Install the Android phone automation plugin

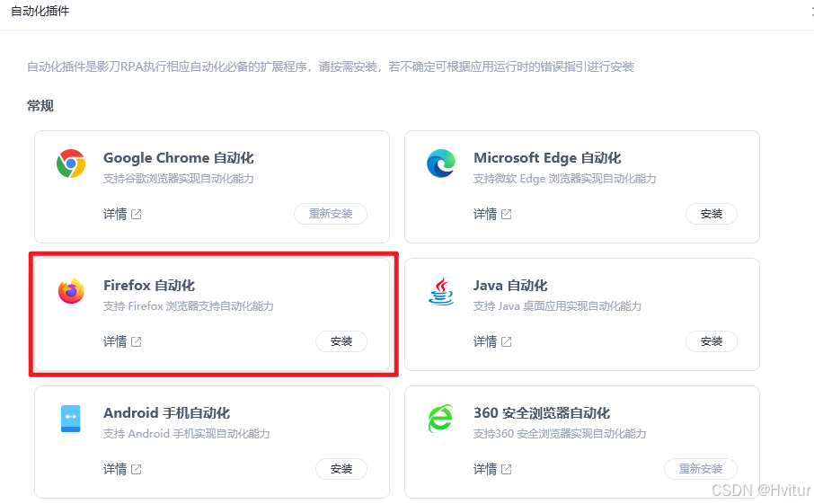[341, 469]
